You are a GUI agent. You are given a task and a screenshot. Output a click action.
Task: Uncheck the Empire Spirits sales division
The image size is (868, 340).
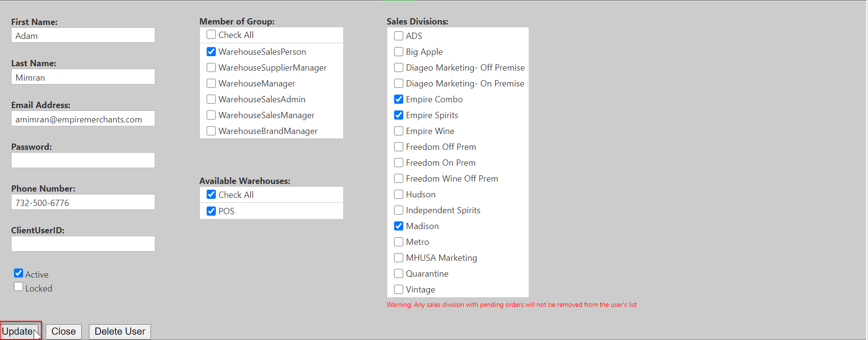point(398,115)
